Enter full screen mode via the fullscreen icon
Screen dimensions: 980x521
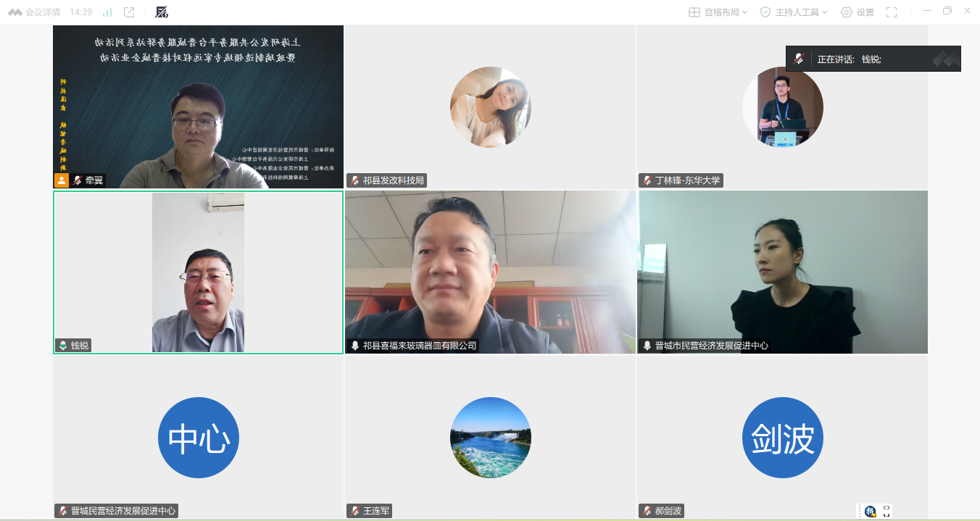892,12
